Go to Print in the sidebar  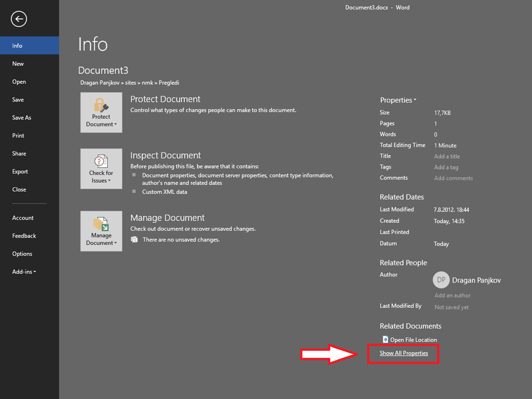coord(18,136)
